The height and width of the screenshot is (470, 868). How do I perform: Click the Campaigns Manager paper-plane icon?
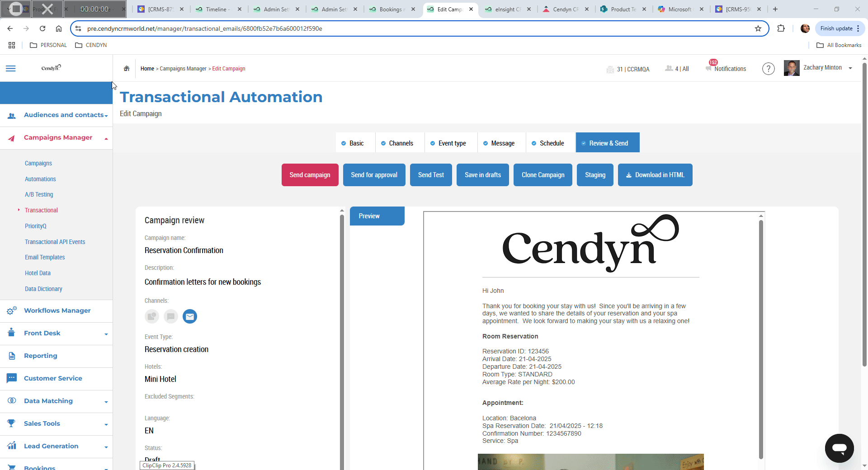pos(12,138)
